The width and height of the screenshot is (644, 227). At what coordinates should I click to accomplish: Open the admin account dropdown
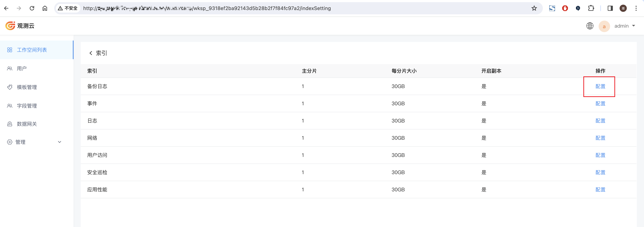coord(624,26)
